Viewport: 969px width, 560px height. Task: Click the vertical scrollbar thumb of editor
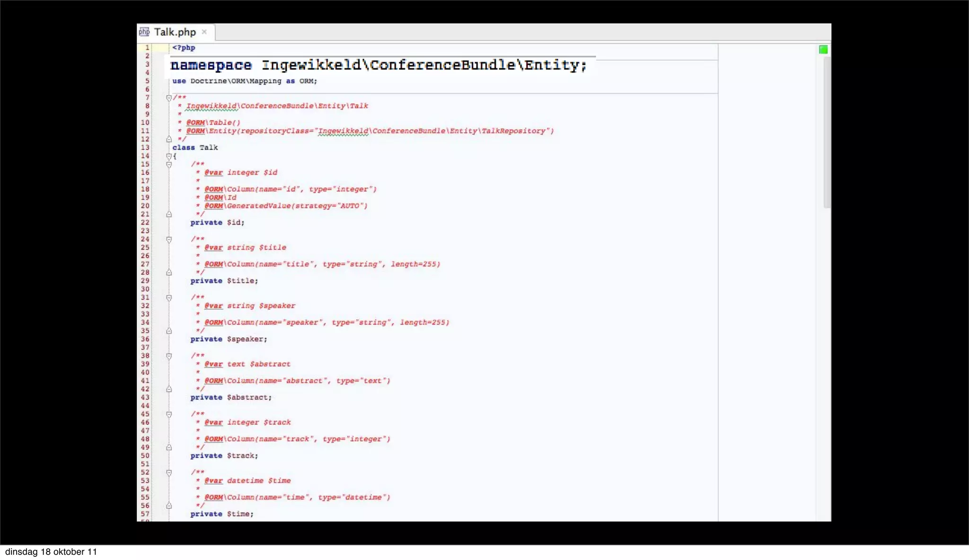[827, 132]
